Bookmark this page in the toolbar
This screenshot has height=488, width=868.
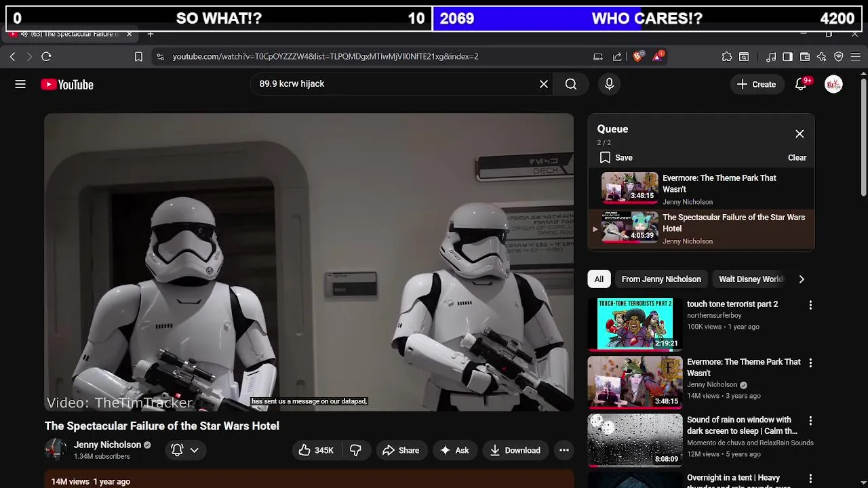(x=138, y=57)
